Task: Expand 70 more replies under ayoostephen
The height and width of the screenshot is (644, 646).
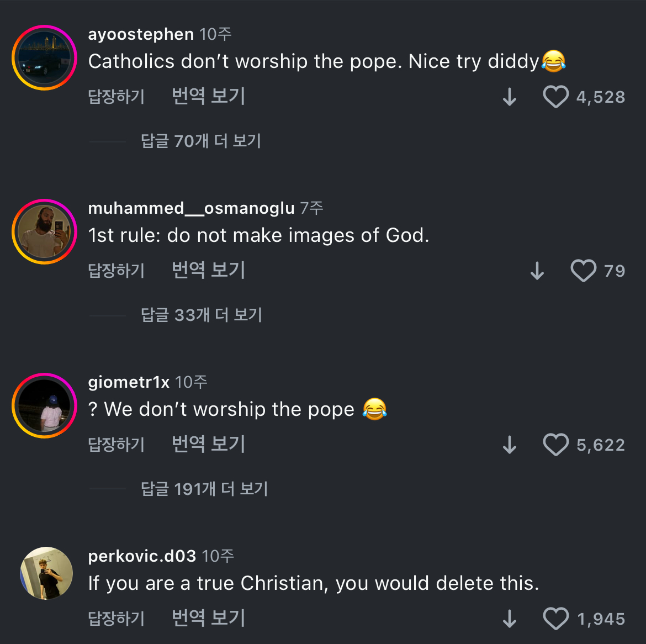Action: pyautogui.click(x=200, y=141)
